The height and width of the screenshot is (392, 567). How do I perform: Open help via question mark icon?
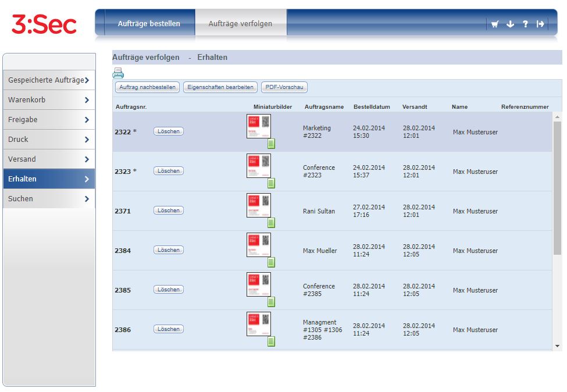click(525, 24)
